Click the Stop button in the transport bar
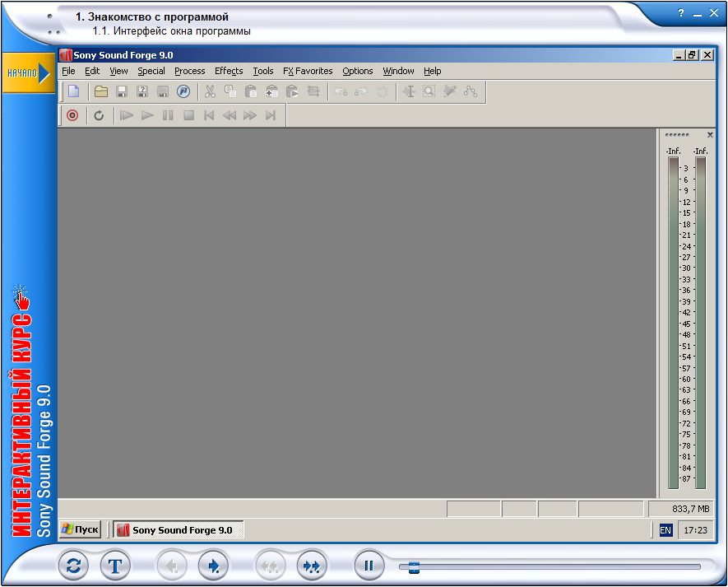 coord(188,115)
